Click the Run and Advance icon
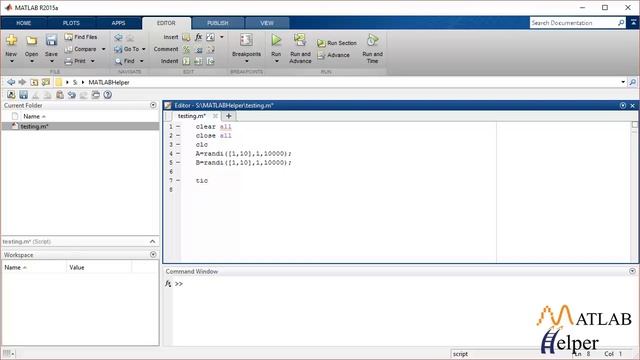Screen dimensions: 640x360 click(300, 40)
